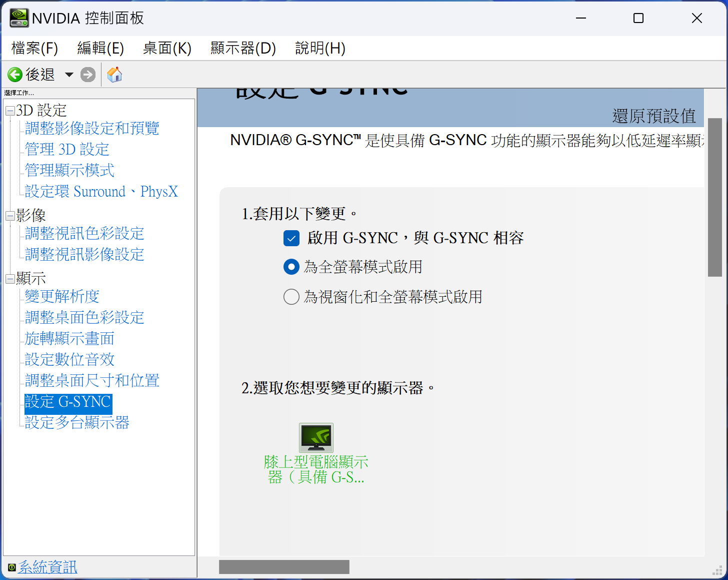Screen dimensions: 728x580
Task: Open 管理顯示模式 page
Action: [69, 171]
